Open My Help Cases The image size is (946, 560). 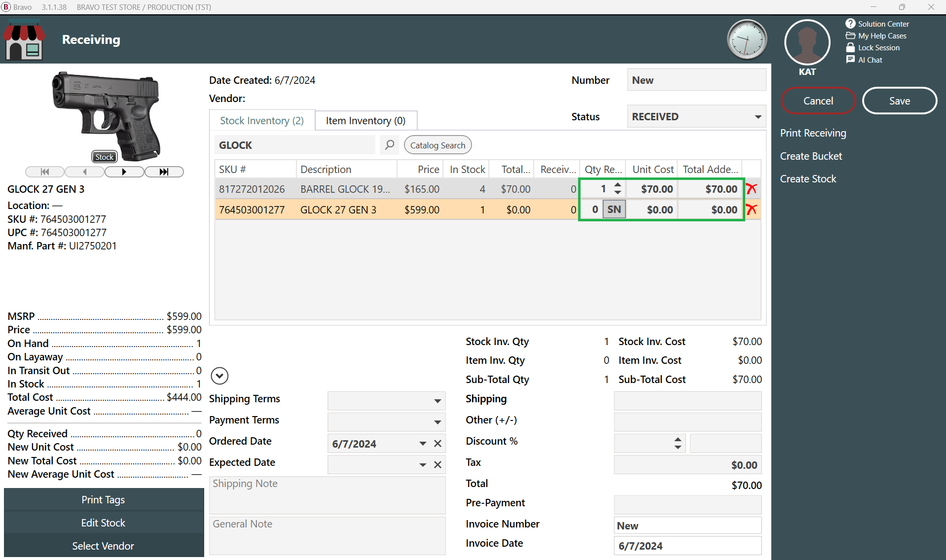(876, 36)
